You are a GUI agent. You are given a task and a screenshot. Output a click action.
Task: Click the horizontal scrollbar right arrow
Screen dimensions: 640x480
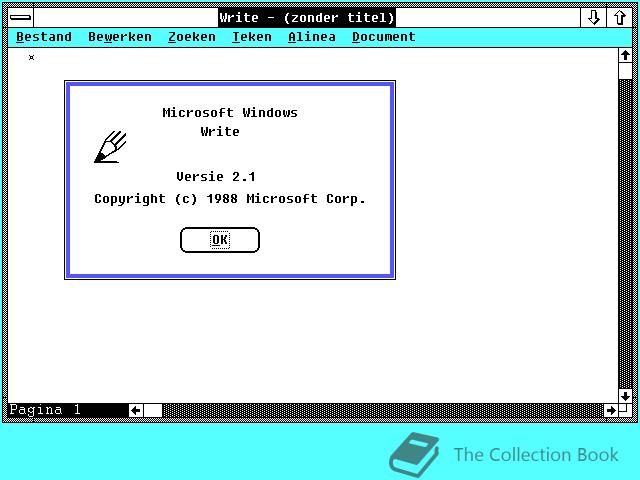[611, 410]
